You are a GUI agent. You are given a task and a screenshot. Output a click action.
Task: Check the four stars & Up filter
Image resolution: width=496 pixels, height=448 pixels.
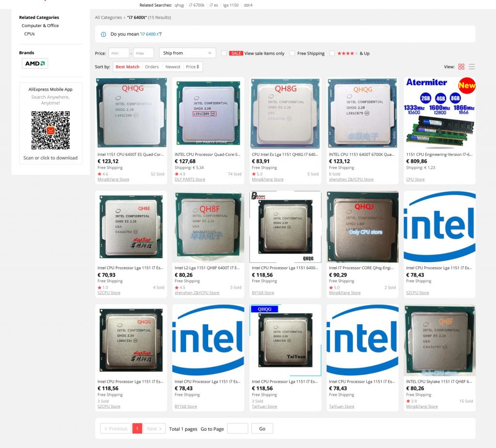(332, 53)
